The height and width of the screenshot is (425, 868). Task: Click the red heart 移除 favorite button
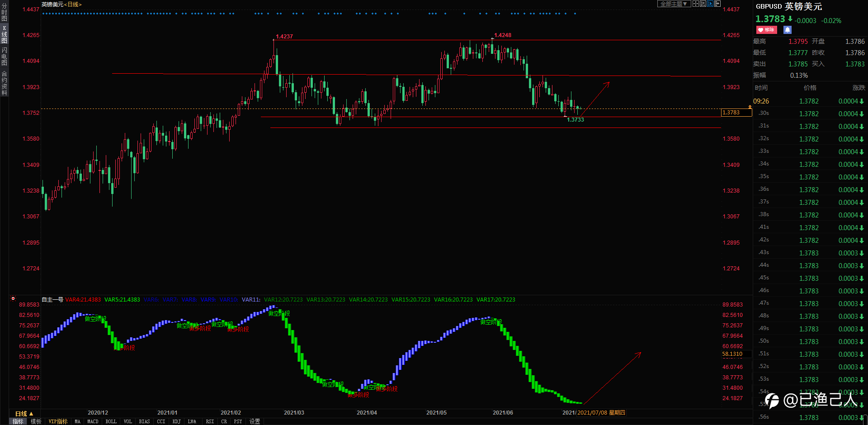(766, 30)
